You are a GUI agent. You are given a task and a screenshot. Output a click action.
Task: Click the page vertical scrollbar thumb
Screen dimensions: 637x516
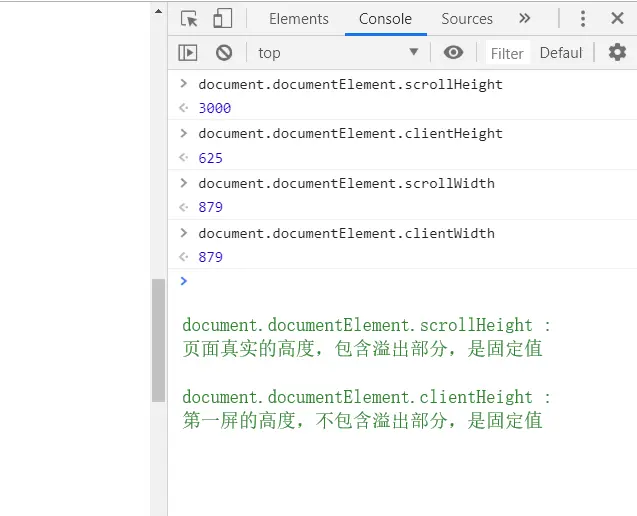tap(158, 340)
